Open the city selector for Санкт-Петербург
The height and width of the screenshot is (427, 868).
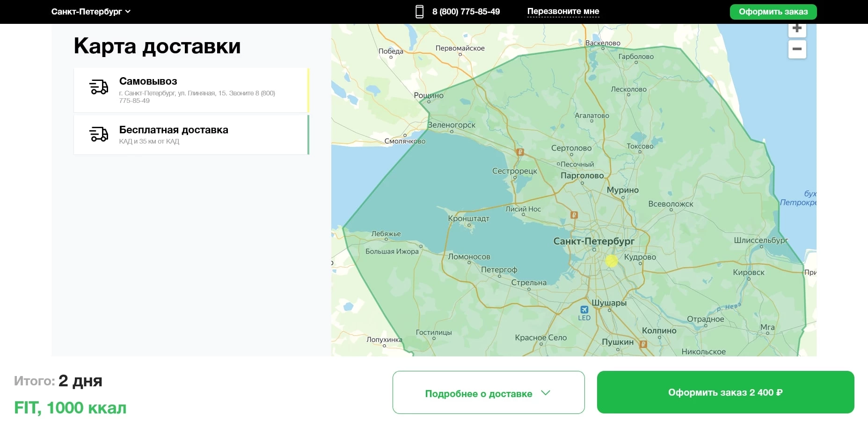coord(91,11)
